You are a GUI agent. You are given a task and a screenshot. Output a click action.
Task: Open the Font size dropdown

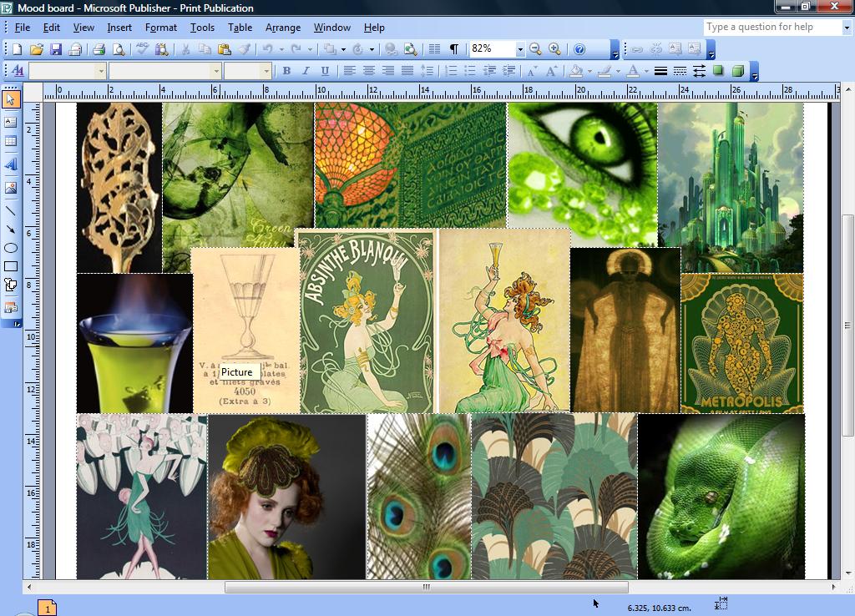click(x=266, y=71)
